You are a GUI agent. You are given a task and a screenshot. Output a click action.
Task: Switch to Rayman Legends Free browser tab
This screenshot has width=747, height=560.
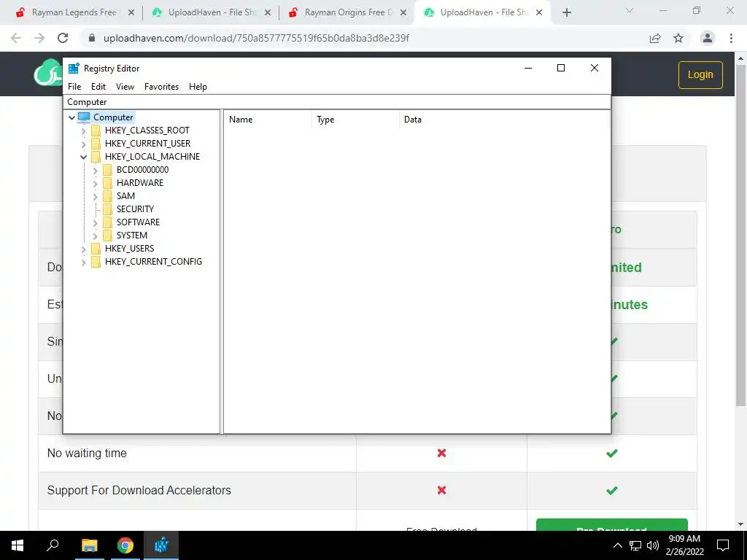(74, 12)
